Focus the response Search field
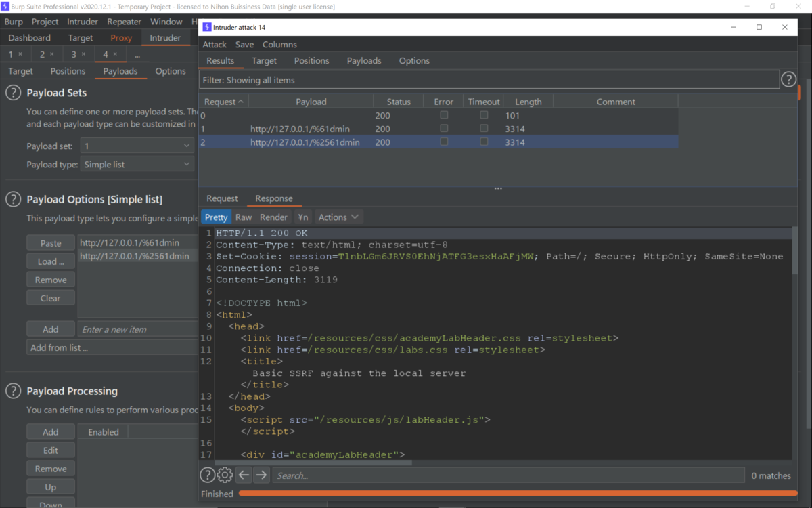Viewport: 812px width, 508px height. click(508, 475)
